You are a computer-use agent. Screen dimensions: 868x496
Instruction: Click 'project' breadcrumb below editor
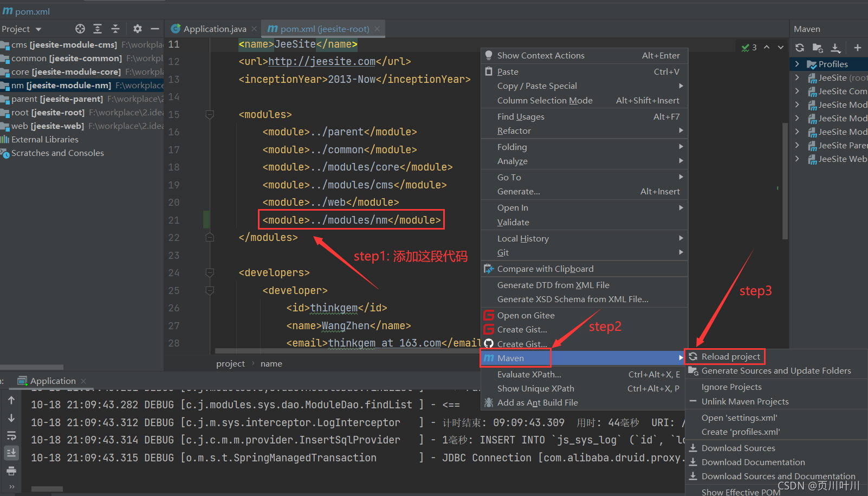pos(230,363)
